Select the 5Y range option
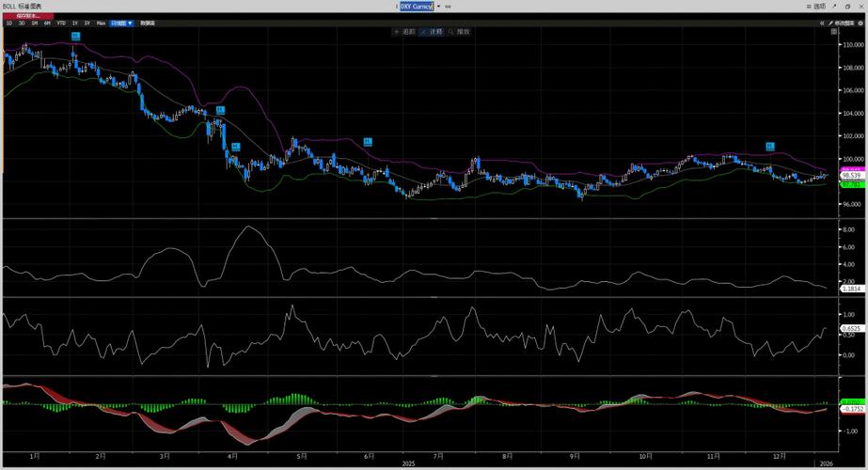The height and width of the screenshot is (470, 868). click(87, 23)
